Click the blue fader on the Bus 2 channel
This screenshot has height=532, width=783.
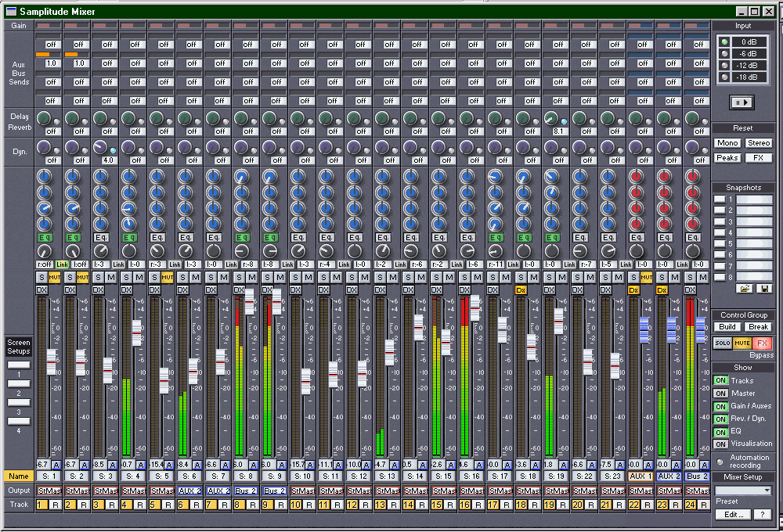pyautogui.click(x=701, y=330)
